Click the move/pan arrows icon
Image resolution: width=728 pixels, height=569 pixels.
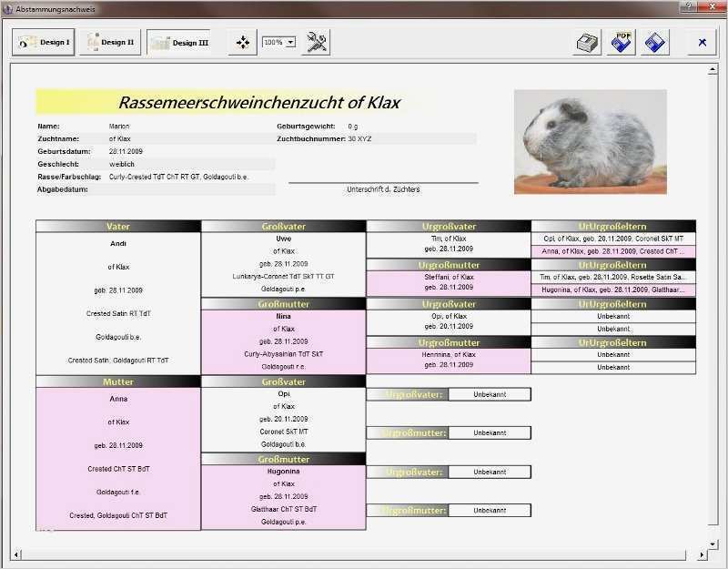[243, 42]
